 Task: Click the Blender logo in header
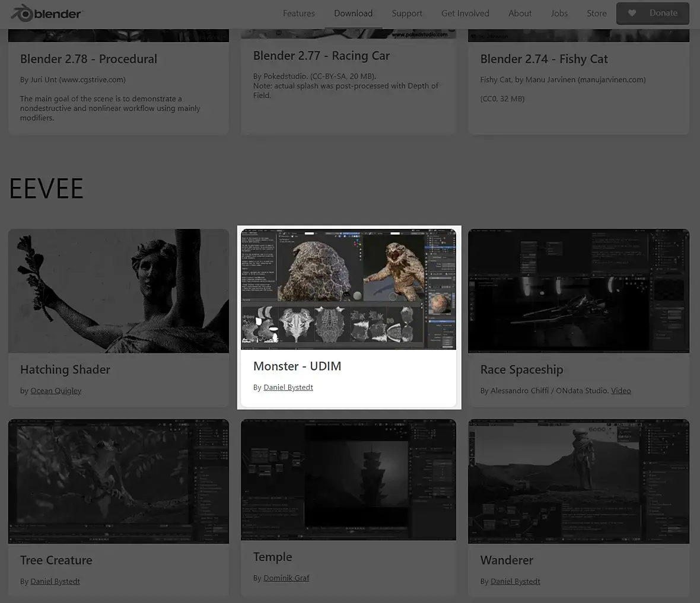click(46, 14)
